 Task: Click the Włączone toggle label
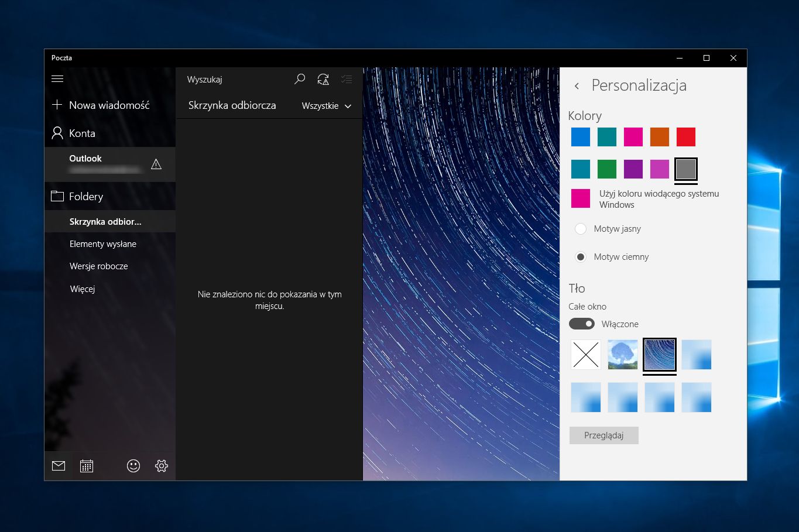tap(620, 324)
